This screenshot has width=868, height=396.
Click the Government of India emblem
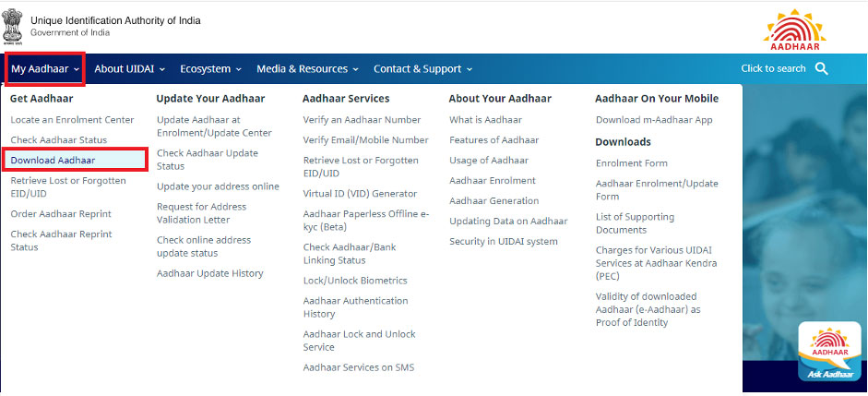[12, 27]
